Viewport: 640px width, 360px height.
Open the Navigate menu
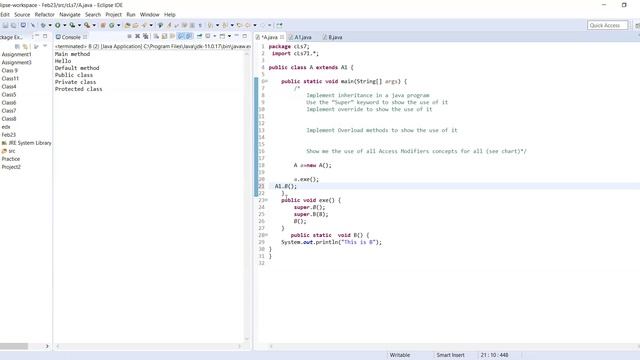click(70, 14)
